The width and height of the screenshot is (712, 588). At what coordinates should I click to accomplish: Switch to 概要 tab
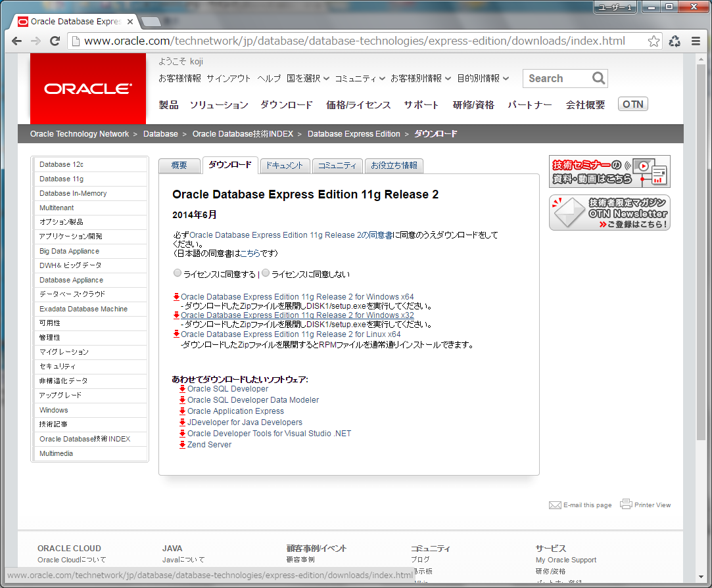[x=179, y=166]
